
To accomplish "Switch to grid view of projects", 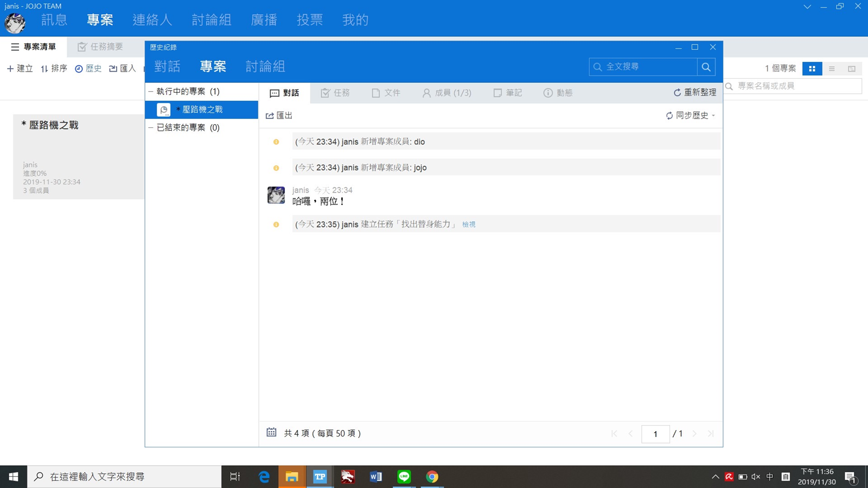I will [x=812, y=69].
